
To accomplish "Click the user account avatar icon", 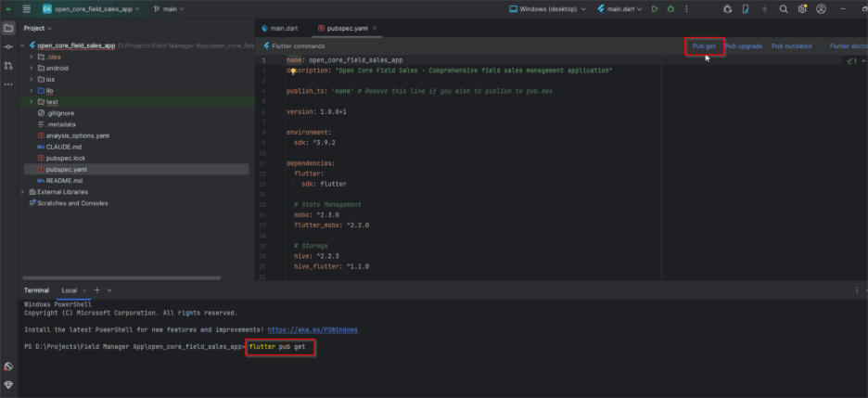I will 822,9.
